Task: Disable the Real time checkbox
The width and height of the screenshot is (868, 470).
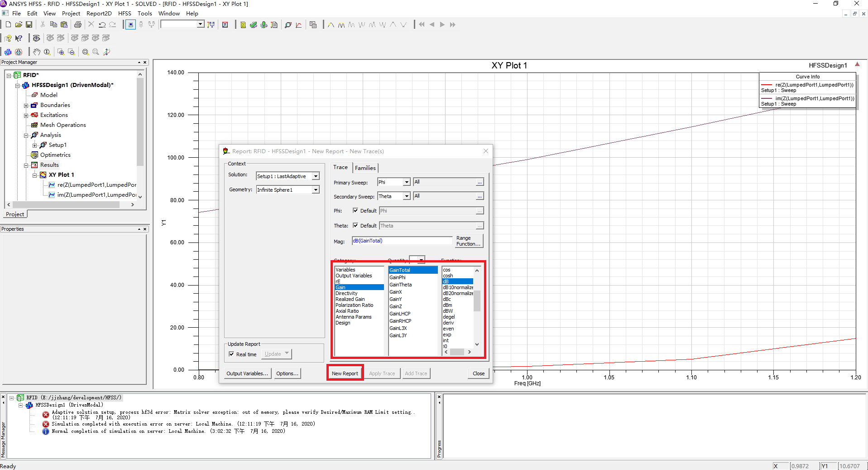Action: pyautogui.click(x=231, y=354)
